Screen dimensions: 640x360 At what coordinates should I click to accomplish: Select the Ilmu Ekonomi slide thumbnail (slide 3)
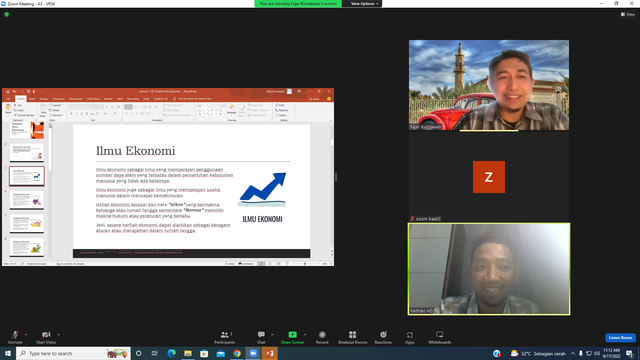(x=27, y=176)
